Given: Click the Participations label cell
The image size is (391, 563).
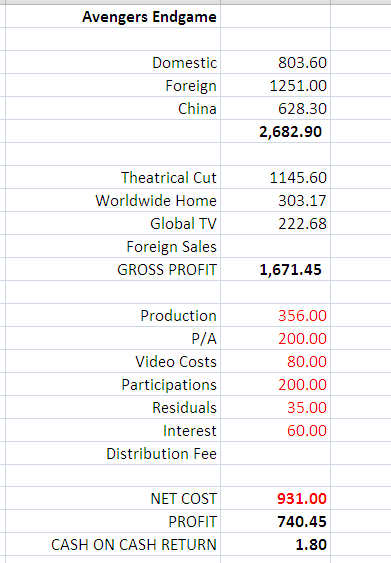Looking at the screenshot, I should click(113, 384).
